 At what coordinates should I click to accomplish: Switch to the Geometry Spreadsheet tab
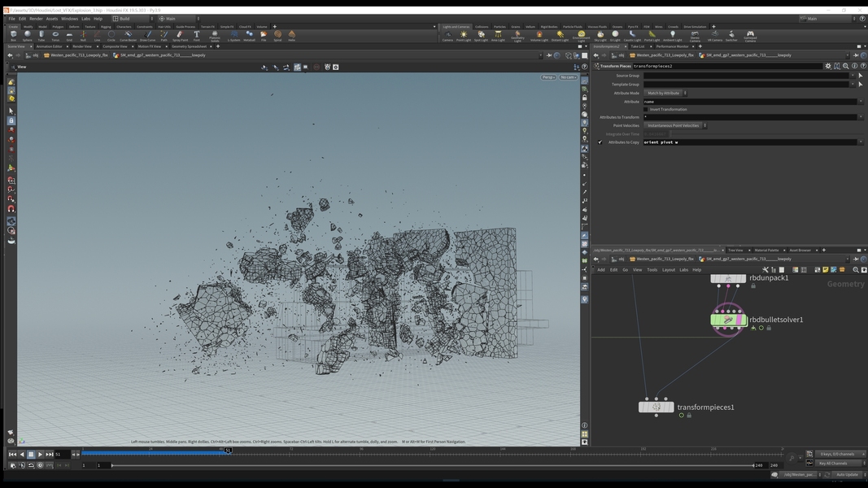(x=190, y=46)
